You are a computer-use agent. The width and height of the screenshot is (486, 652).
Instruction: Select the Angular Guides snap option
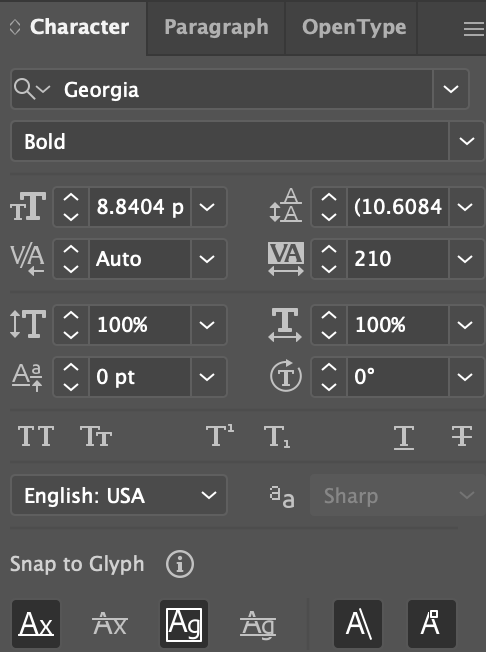click(x=358, y=623)
